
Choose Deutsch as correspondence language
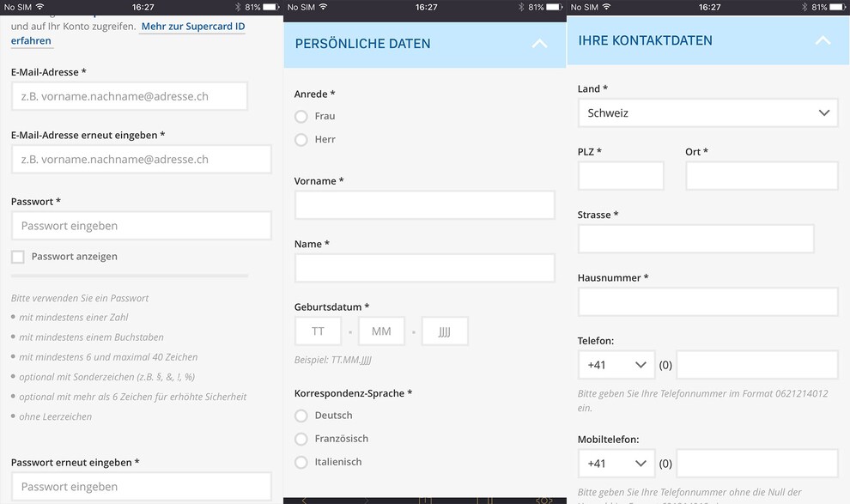301,416
